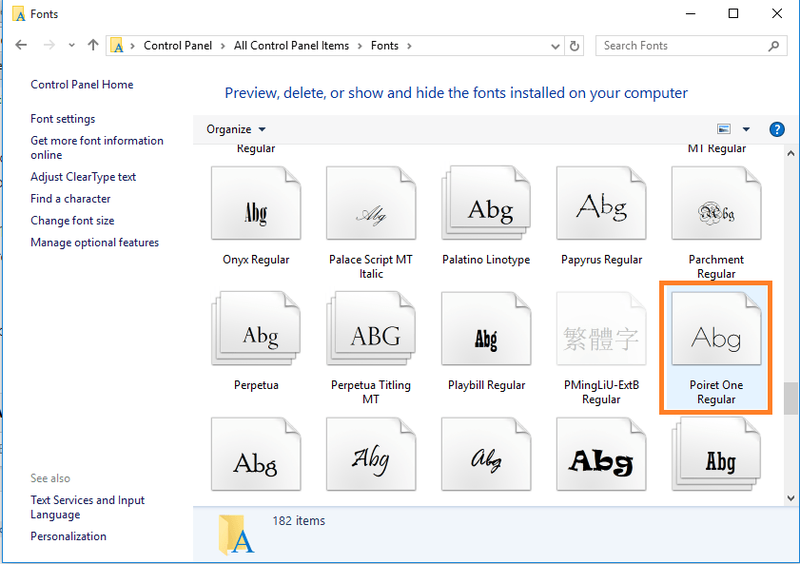This screenshot has width=800, height=564.
Task: Open Find a character link
Action: (x=70, y=199)
